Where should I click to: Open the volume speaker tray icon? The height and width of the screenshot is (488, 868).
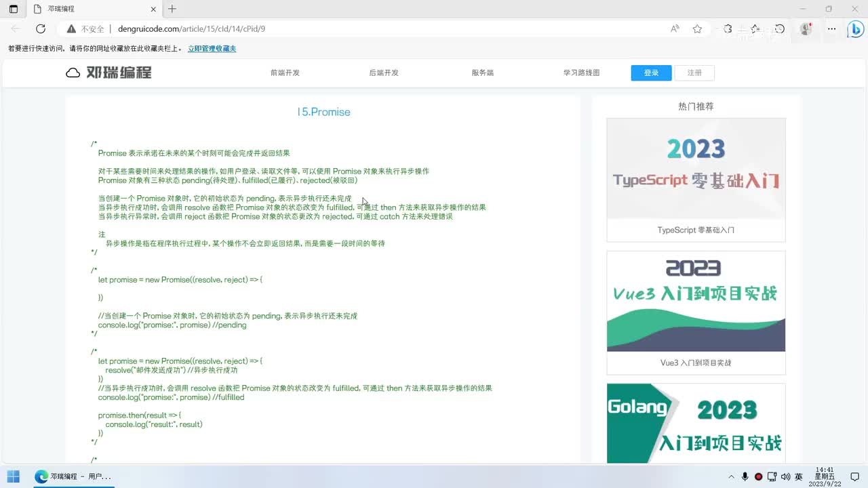pyautogui.click(x=785, y=476)
